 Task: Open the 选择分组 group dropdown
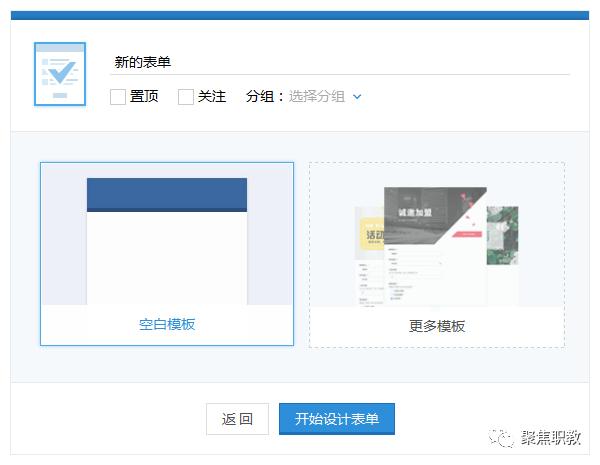click(x=324, y=96)
